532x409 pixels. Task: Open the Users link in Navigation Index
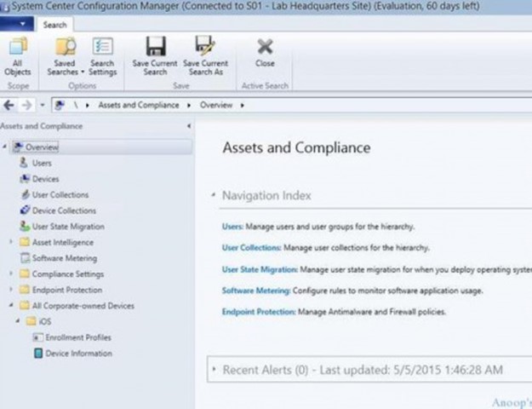[232, 227]
